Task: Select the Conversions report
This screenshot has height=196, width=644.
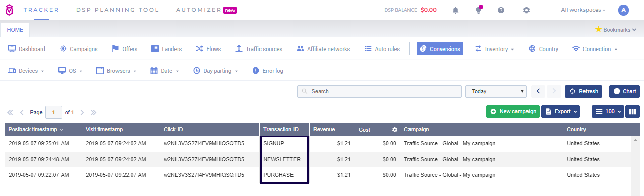Action: [x=440, y=49]
